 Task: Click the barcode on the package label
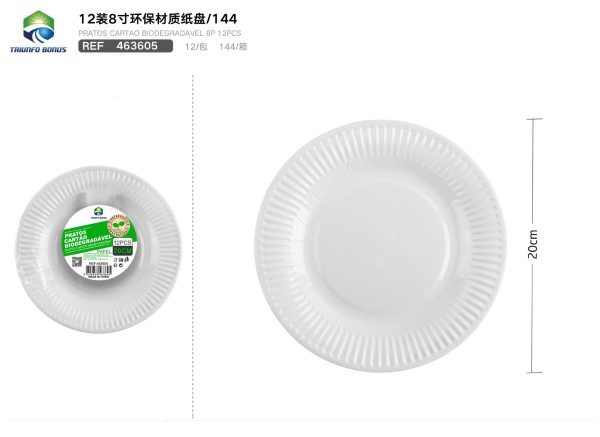[99, 271]
